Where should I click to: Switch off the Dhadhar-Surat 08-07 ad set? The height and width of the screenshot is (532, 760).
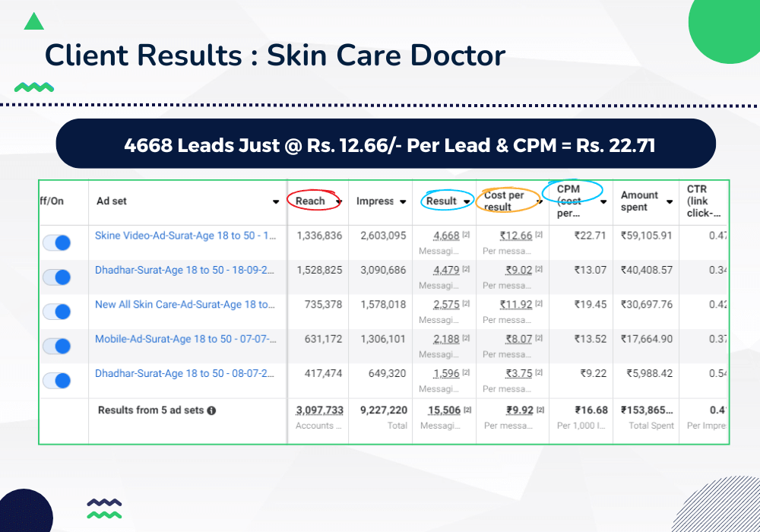click(x=56, y=381)
